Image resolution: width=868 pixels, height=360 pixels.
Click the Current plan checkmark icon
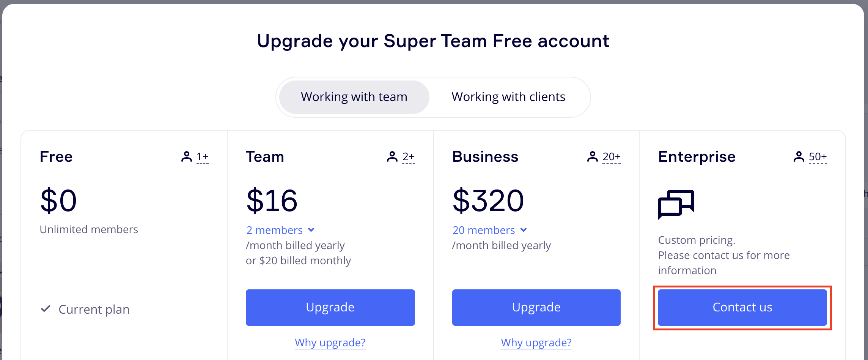(46, 309)
